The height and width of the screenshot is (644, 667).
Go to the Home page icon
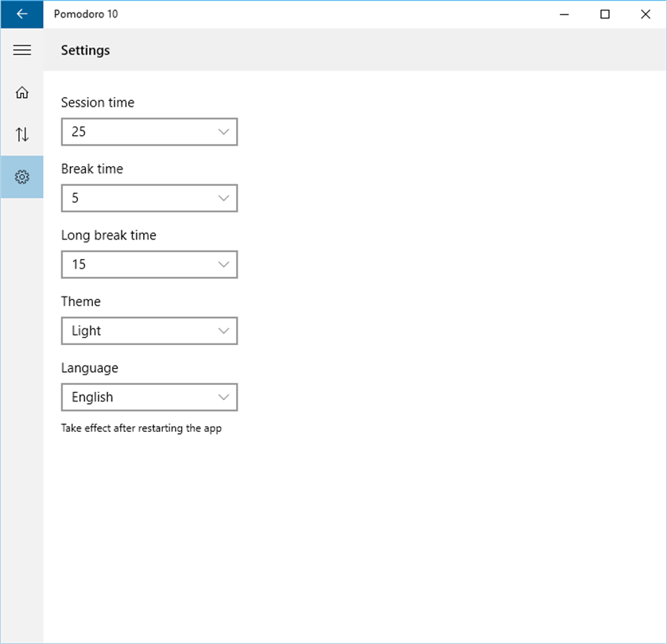[21, 92]
